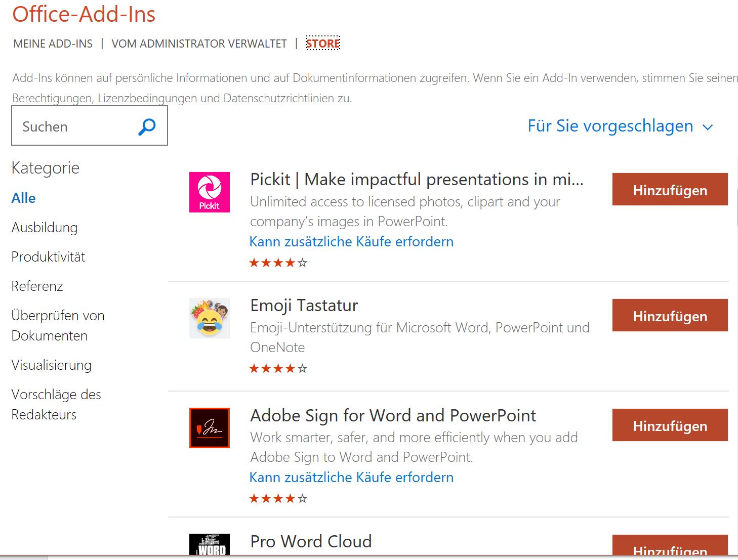Add Emoji Tastatur with Hinzufügen button

[670, 316]
